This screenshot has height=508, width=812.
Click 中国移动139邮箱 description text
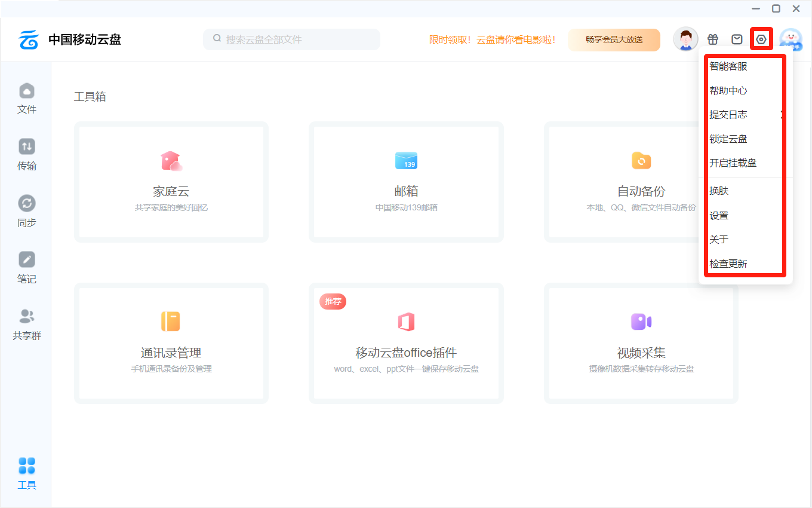(x=406, y=208)
